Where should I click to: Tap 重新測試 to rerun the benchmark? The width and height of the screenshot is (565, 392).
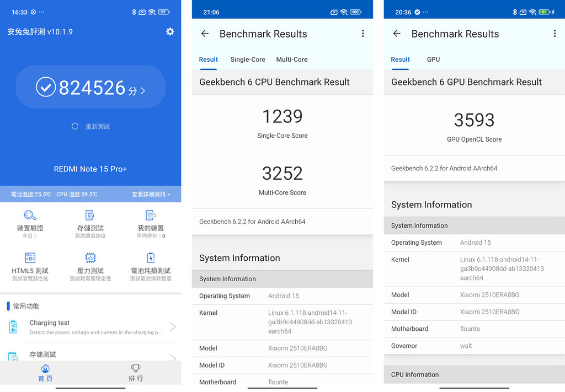coord(90,126)
